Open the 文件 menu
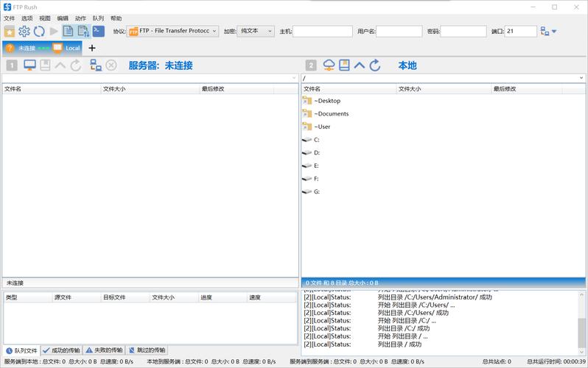This screenshot has width=588, height=368. (x=10, y=18)
